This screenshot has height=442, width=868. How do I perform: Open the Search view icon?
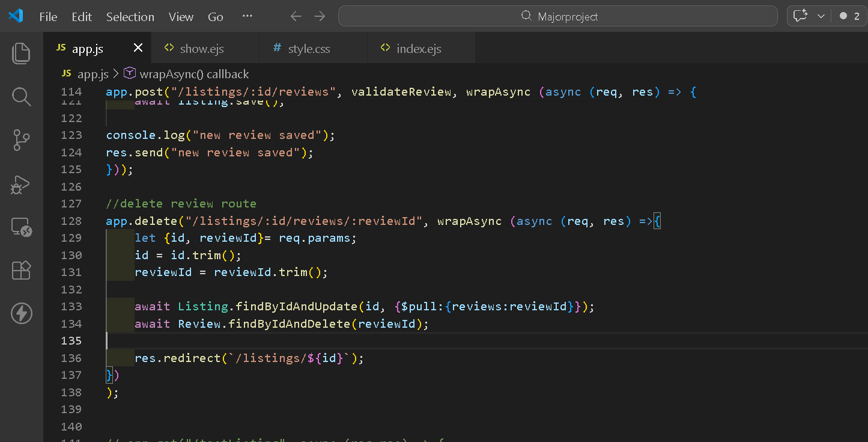tap(21, 96)
